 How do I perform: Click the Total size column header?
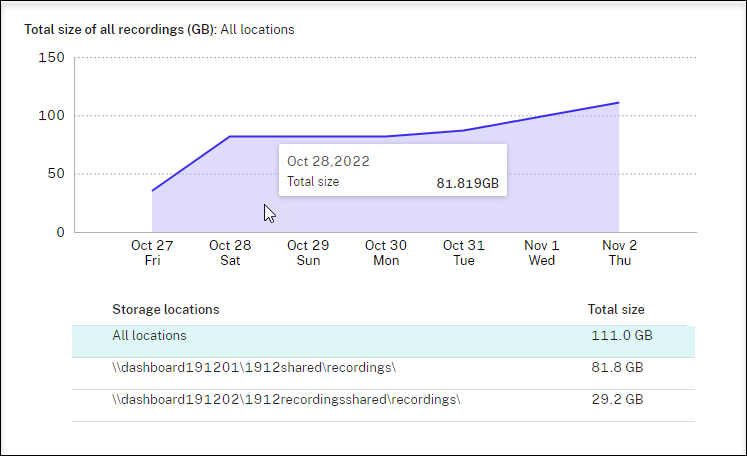[x=616, y=309]
